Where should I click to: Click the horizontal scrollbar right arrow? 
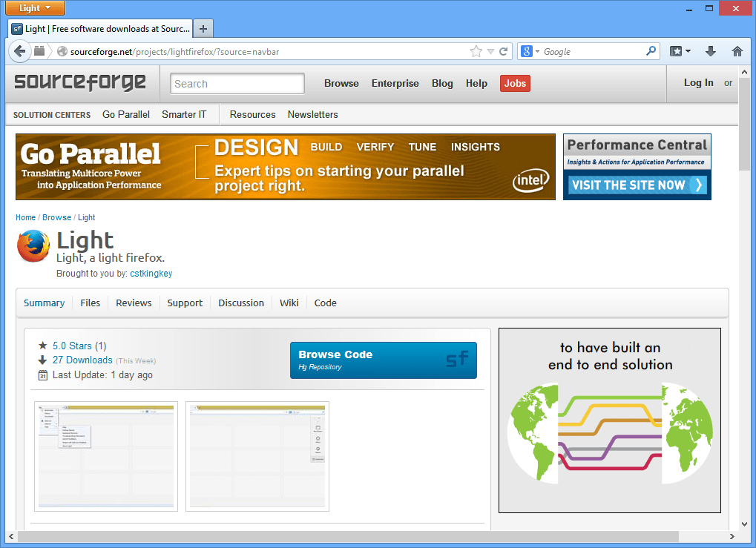732,536
